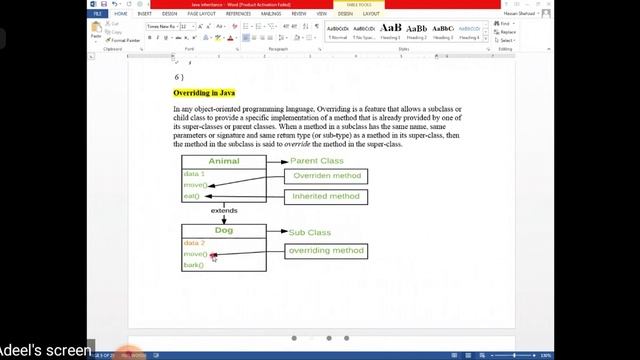640x360 pixels.
Task: Expand the Styles gallery More arrow
Action: click(x=486, y=39)
